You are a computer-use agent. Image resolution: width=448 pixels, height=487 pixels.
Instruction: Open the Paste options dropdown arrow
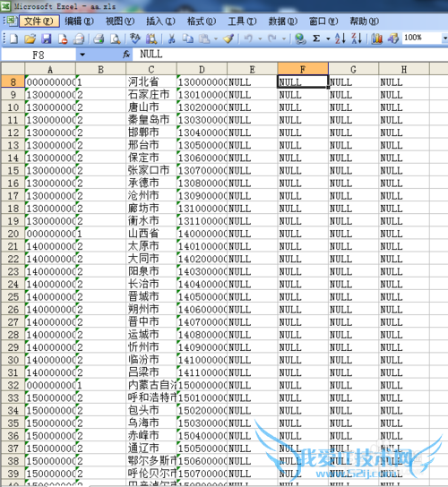click(216, 38)
